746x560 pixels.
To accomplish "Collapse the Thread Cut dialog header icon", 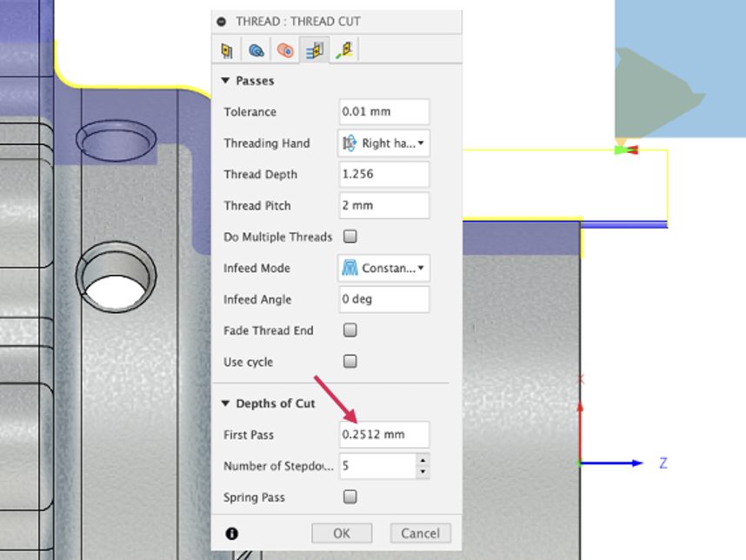I will pyautogui.click(x=221, y=22).
